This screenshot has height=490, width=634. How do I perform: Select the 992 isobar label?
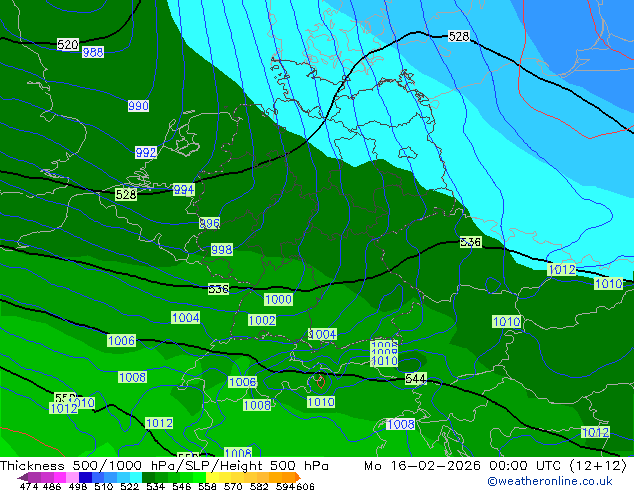tap(146, 152)
